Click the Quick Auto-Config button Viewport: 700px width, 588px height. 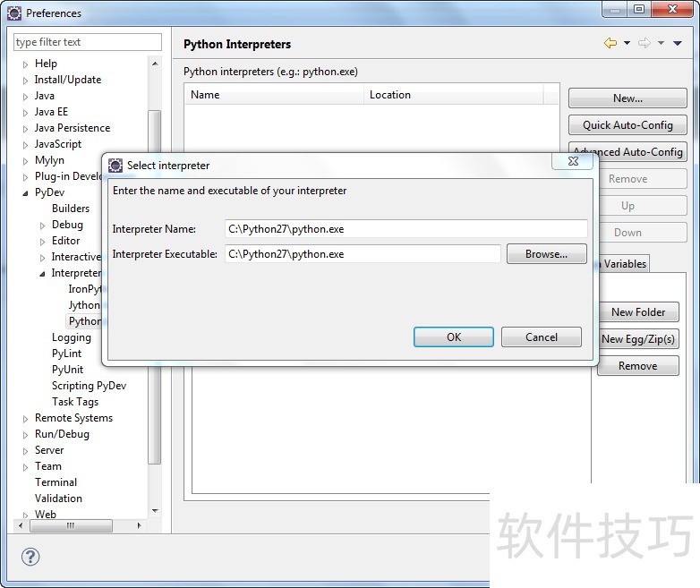(x=627, y=125)
